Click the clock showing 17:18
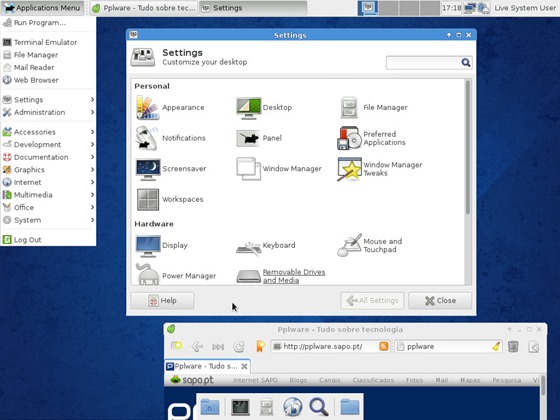560x420 pixels. (x=451, y=8)
